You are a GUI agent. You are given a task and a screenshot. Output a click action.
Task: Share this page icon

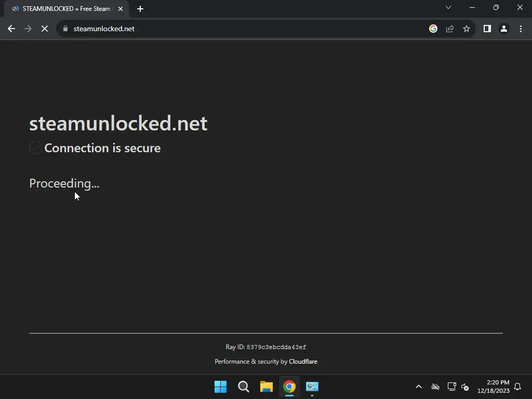point(450,29)
